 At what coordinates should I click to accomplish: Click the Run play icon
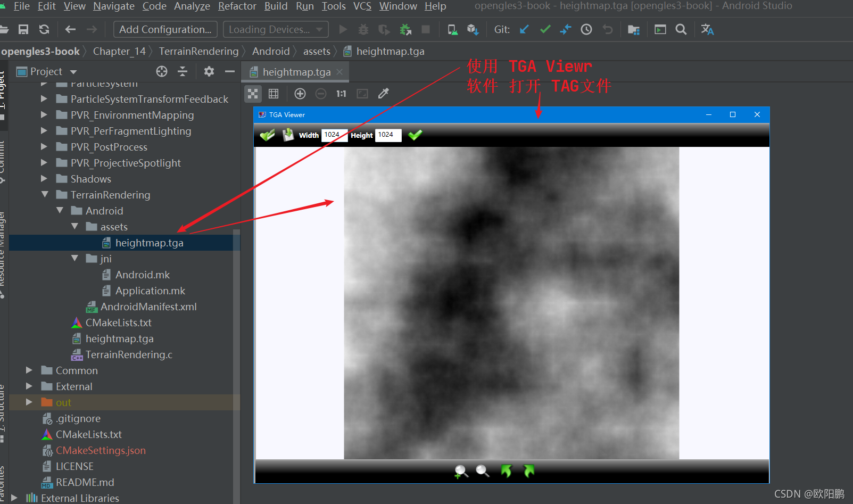tap(343, 30)
